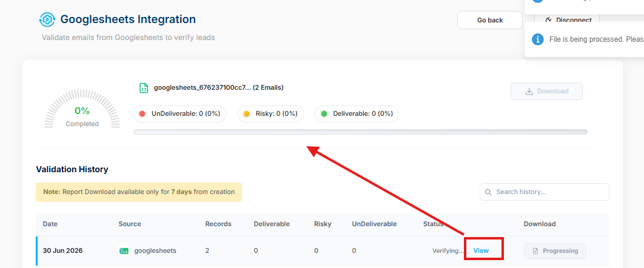
Task: Click the googlesheets source icon in the table row
Action: click(124, 251)
